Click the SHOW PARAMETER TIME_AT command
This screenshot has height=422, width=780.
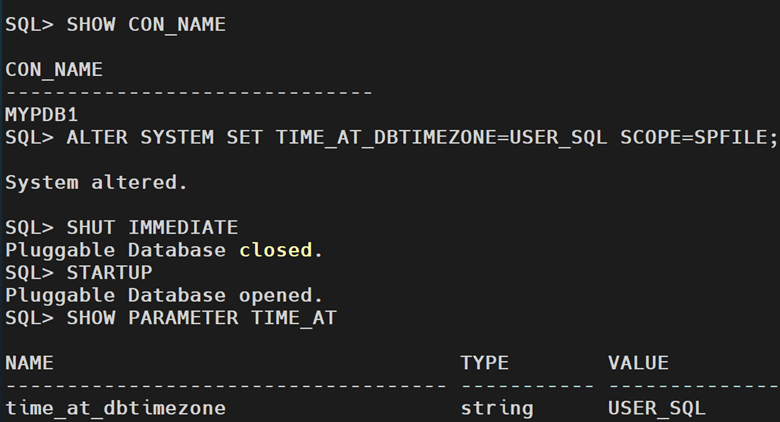point(201,318)
